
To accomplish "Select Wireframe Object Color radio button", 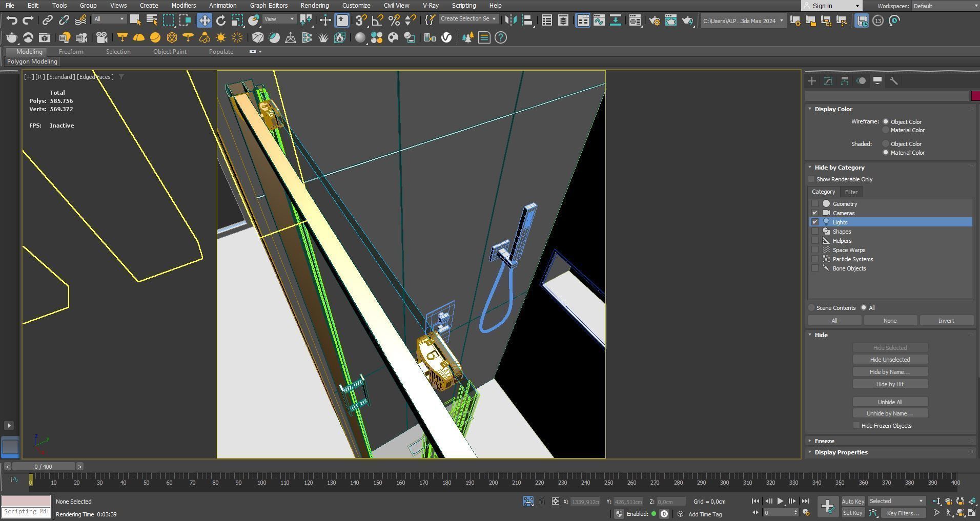I will click(886, 121).
